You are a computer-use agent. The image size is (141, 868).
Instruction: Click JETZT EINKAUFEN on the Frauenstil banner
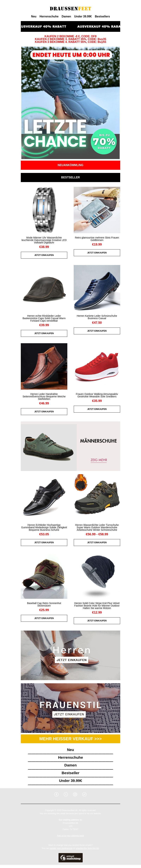click(69, 714)
